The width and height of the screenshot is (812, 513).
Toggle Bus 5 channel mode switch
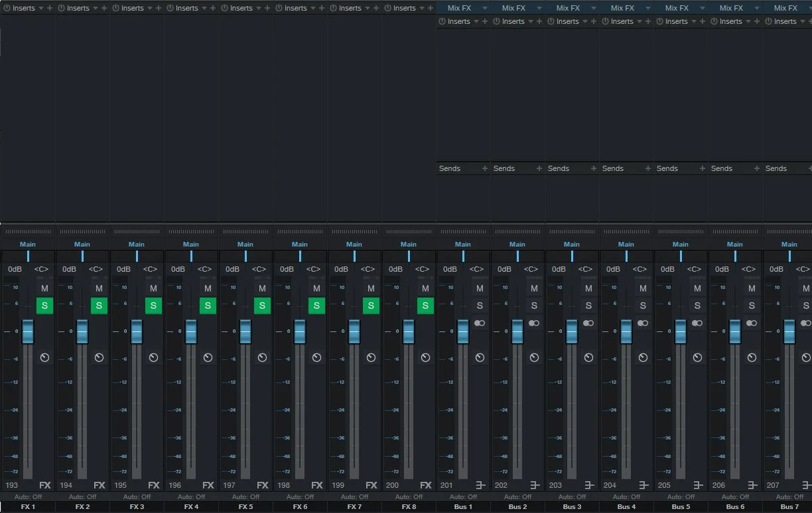coord(697,323)
